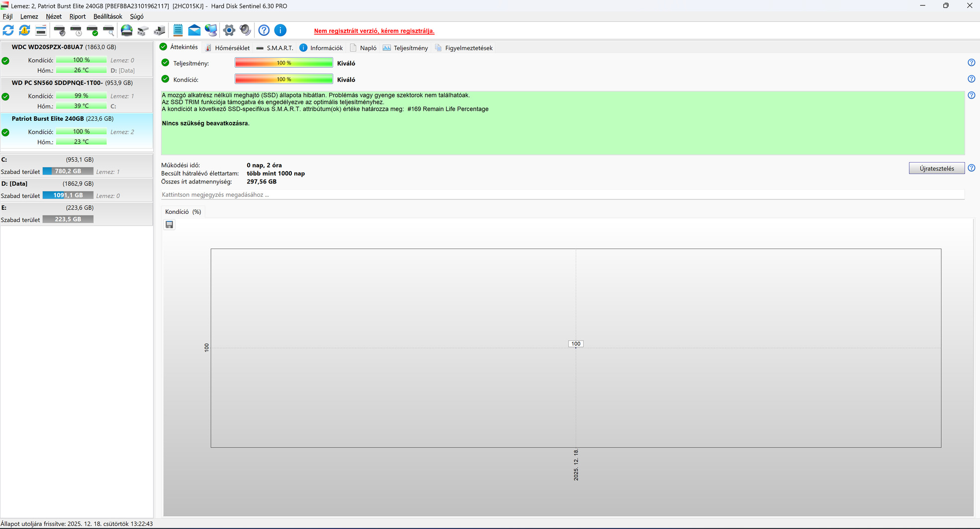The height and width of the screenshot is (529, 980).
Task: Open the Beállítások menu
Action: pos(108,16)
